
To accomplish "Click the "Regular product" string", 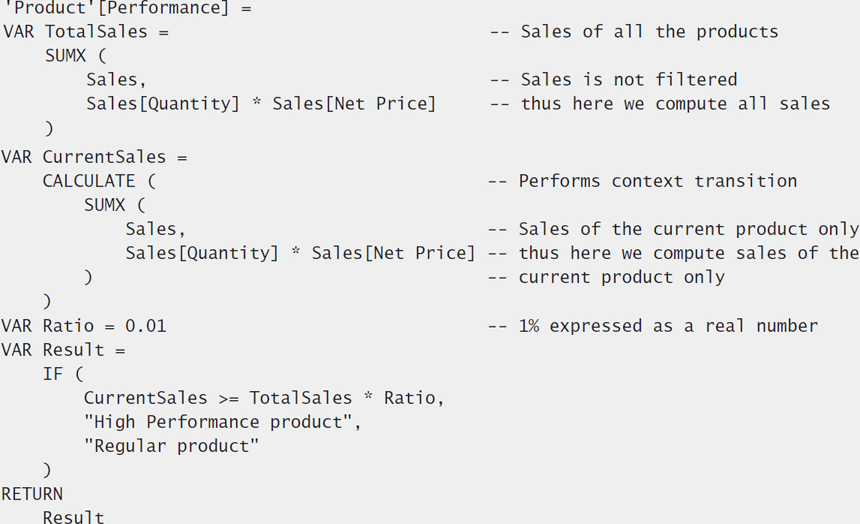I will pyautogui.click(x=171, y=446).
